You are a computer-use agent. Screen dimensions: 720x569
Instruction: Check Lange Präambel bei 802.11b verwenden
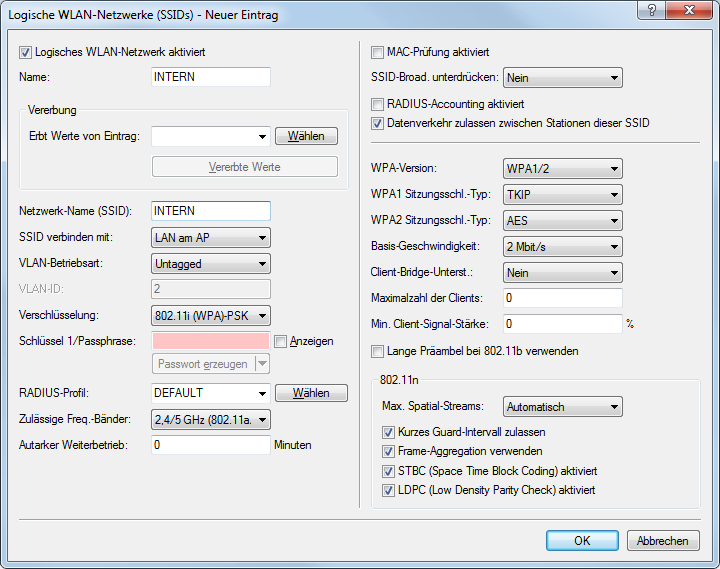pyautogui.click(x=378, y=351)
